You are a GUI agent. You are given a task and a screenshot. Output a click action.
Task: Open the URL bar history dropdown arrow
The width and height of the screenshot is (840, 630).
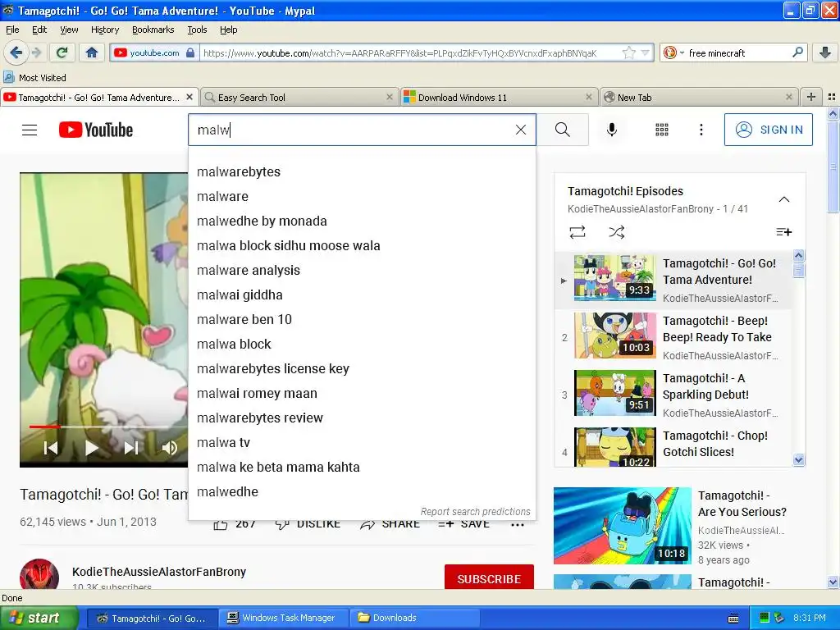(x=645, y=52)
